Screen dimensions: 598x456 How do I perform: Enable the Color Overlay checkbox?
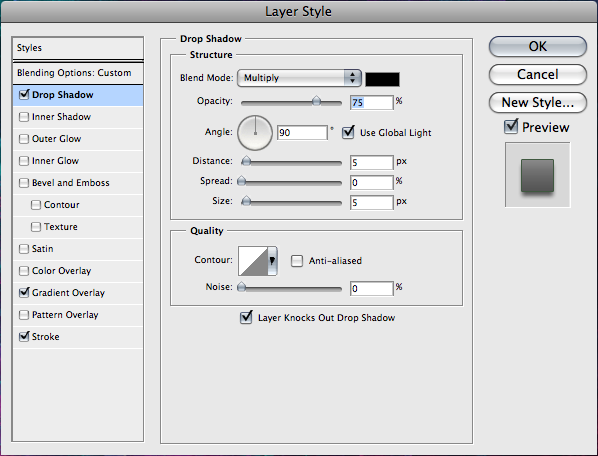point(24,271)
